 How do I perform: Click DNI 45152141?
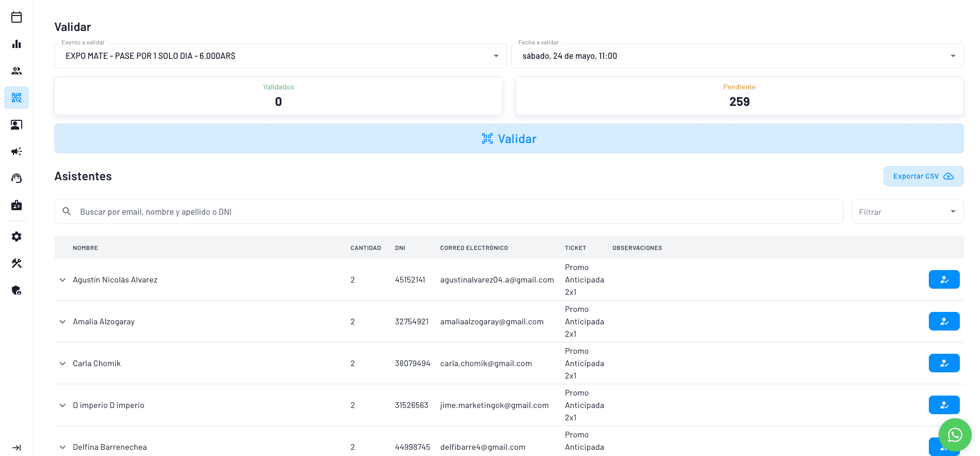pyautogui.click(x=410, y=280)
